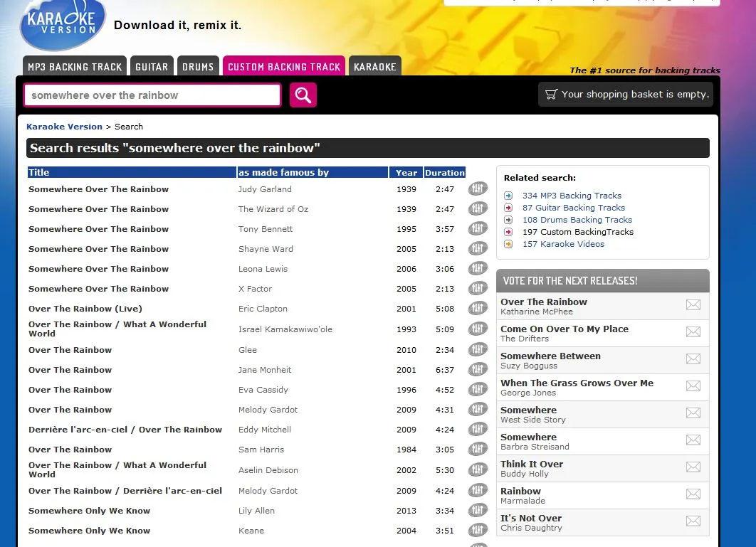Open mixer icon for The Wizard of Oz row
The height and width of the screenshot is (547, 756).
pos(478,208)
